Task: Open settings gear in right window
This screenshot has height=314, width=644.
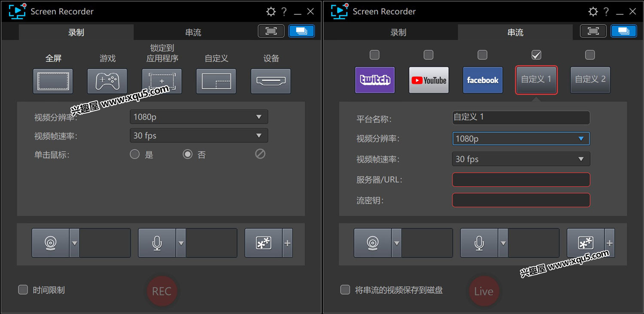Action: (593, 12)
